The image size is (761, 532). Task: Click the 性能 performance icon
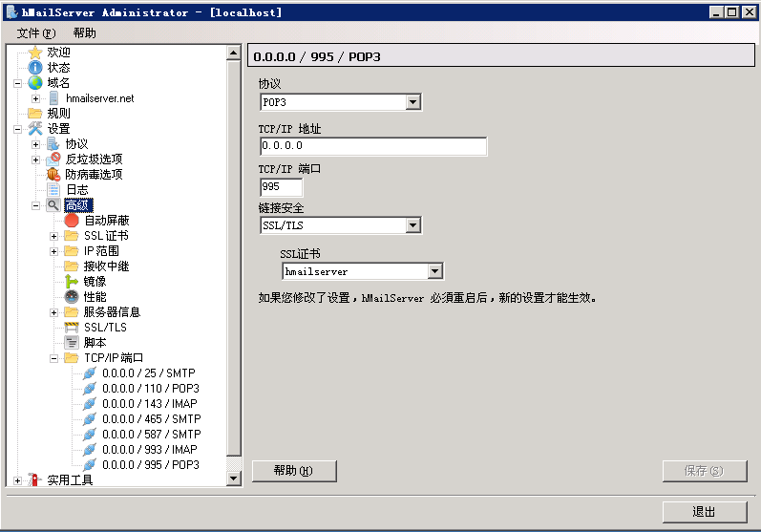[72, 296]
